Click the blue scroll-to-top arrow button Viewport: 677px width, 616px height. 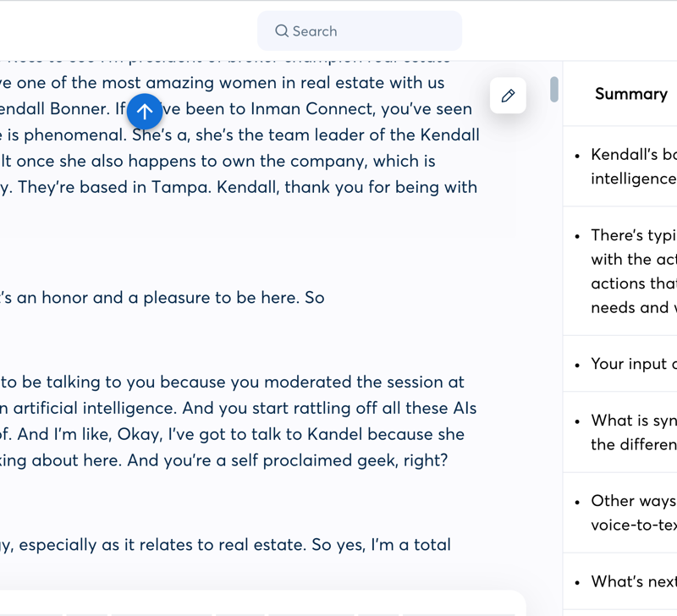coord(145,111)
